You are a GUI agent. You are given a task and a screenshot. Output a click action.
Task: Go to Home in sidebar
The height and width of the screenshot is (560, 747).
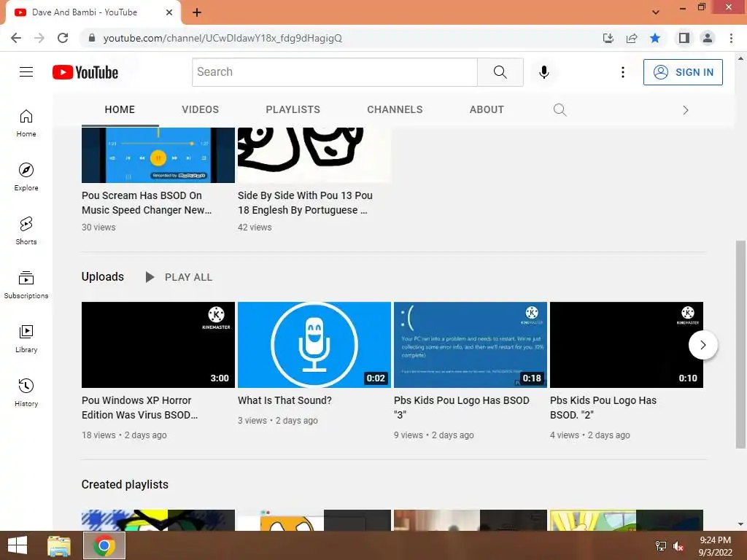(26, 122)
